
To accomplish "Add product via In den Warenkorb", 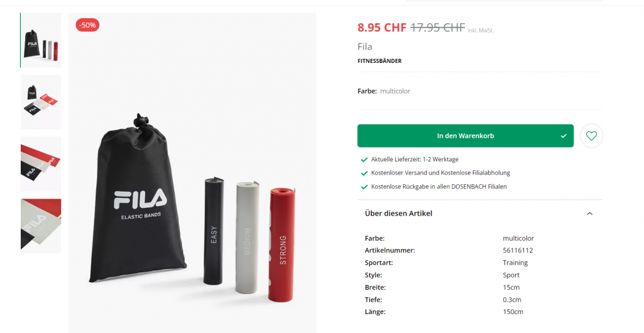I will click(x=465, y=136).
